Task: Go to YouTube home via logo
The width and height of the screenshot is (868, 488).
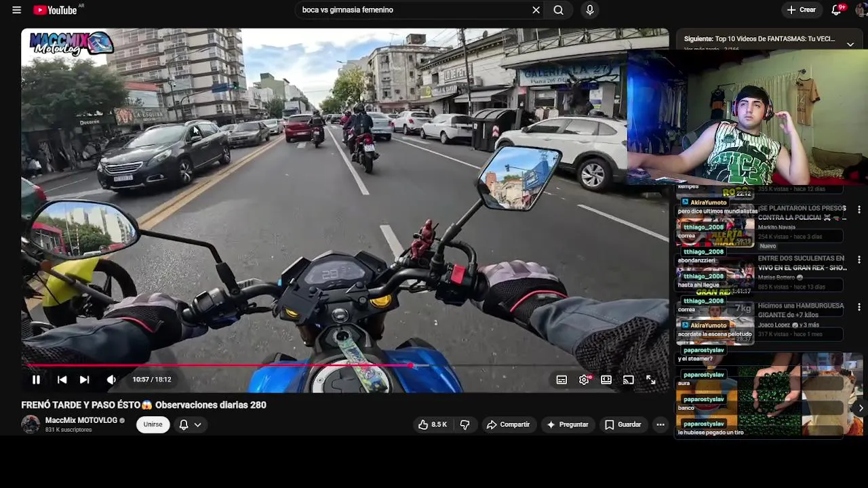Action: tap(56, 10)
